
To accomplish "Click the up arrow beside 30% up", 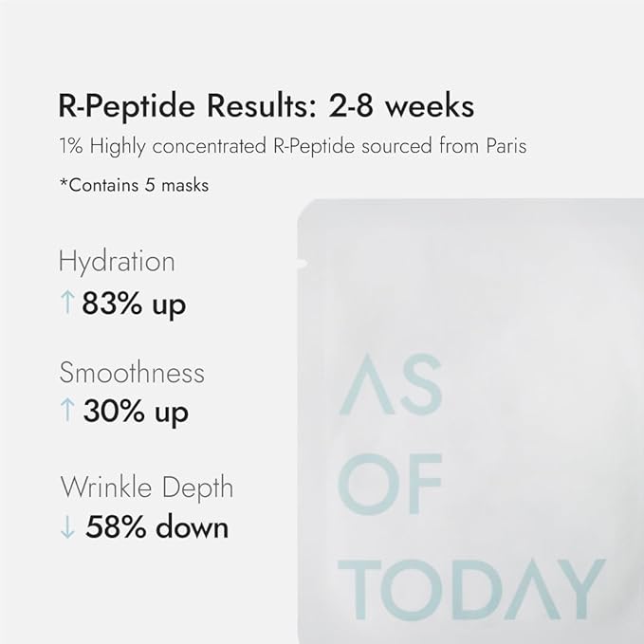I will [65, 412].
